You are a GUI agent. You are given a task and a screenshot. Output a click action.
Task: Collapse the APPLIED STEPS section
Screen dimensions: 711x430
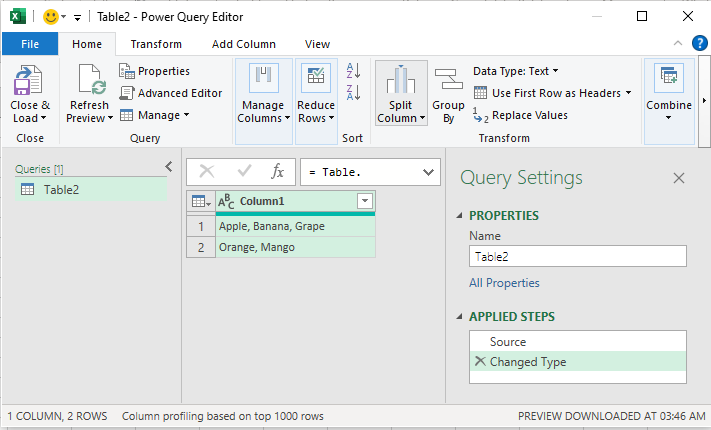(459, 317)
